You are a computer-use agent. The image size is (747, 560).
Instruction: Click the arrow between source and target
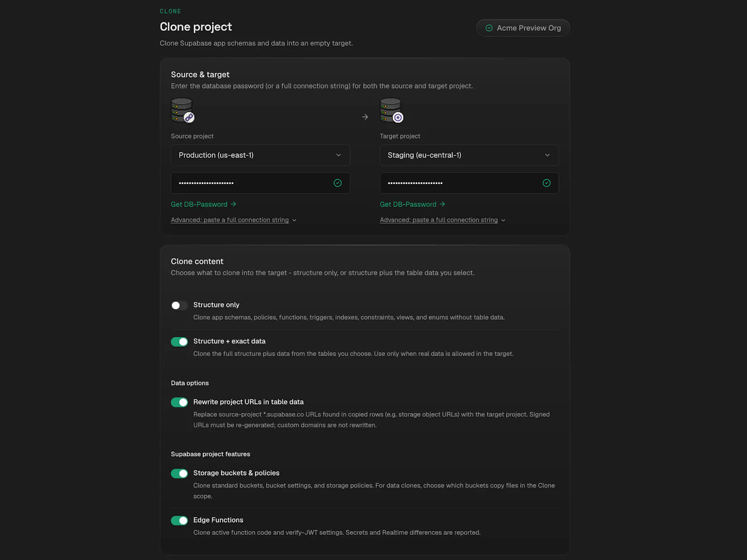pos(365,117)
